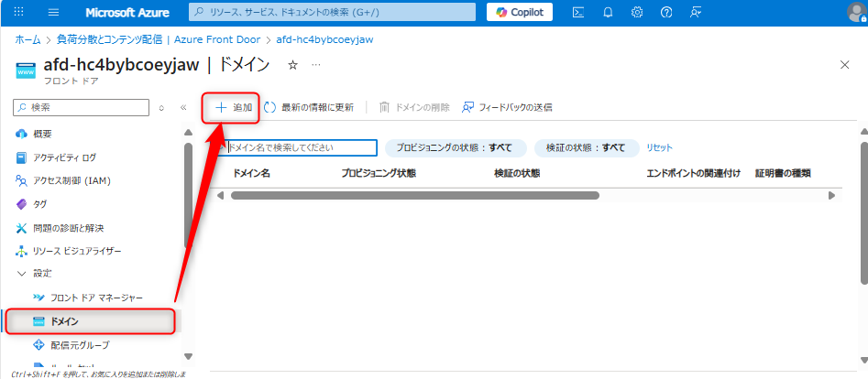Click the Microsoft Azure logo text

point(128,12)
